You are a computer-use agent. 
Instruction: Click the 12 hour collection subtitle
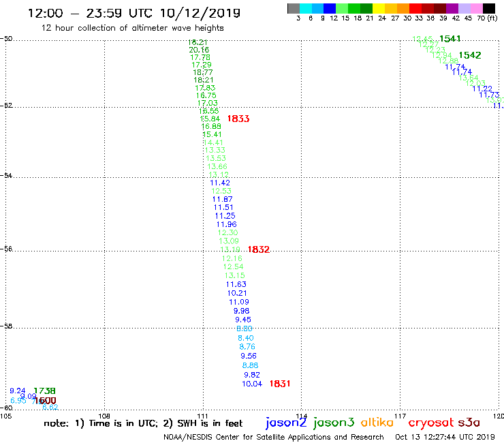click(x=132, y=28)
